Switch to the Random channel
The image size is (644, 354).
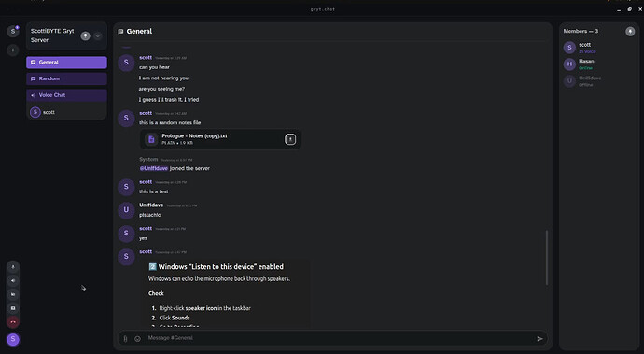click(66, 78)
